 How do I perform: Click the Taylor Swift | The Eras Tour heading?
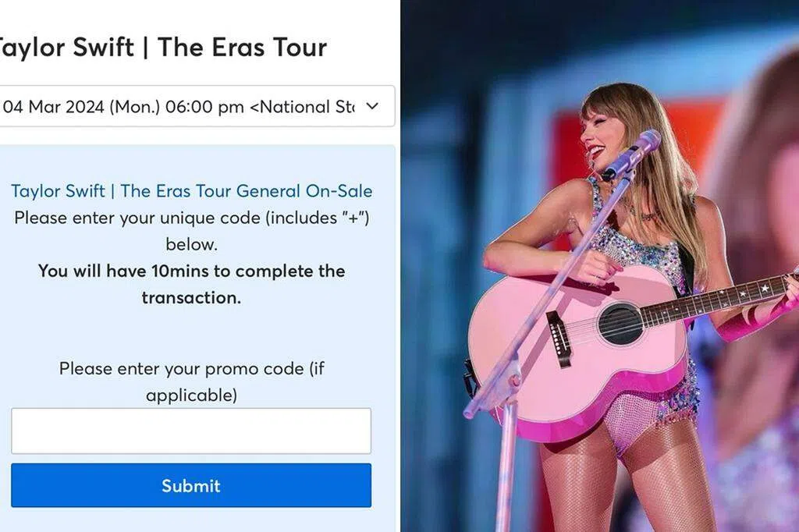(162, 47)
